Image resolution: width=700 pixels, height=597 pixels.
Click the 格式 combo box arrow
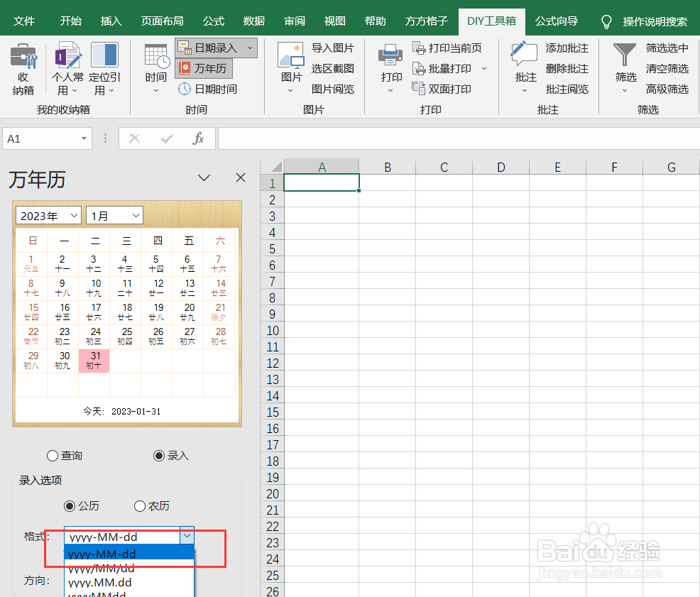pyautogui.click(x=187, y=535)
